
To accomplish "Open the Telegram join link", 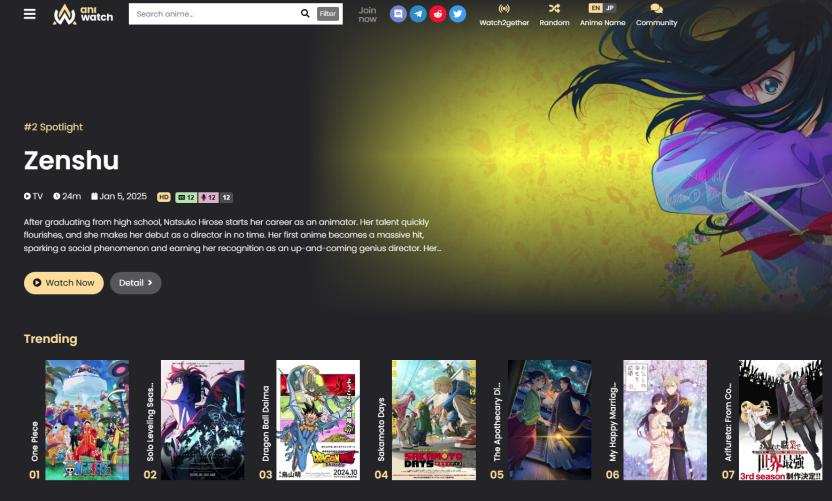I will [418, 14].
